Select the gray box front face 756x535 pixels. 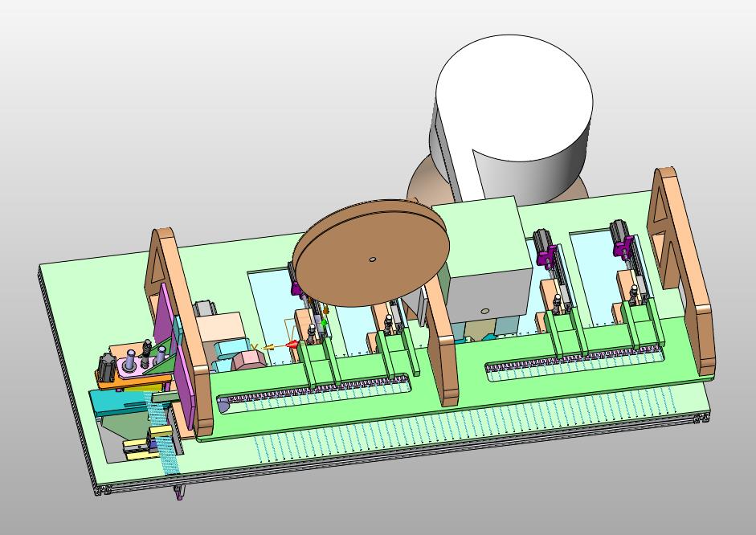489,295
